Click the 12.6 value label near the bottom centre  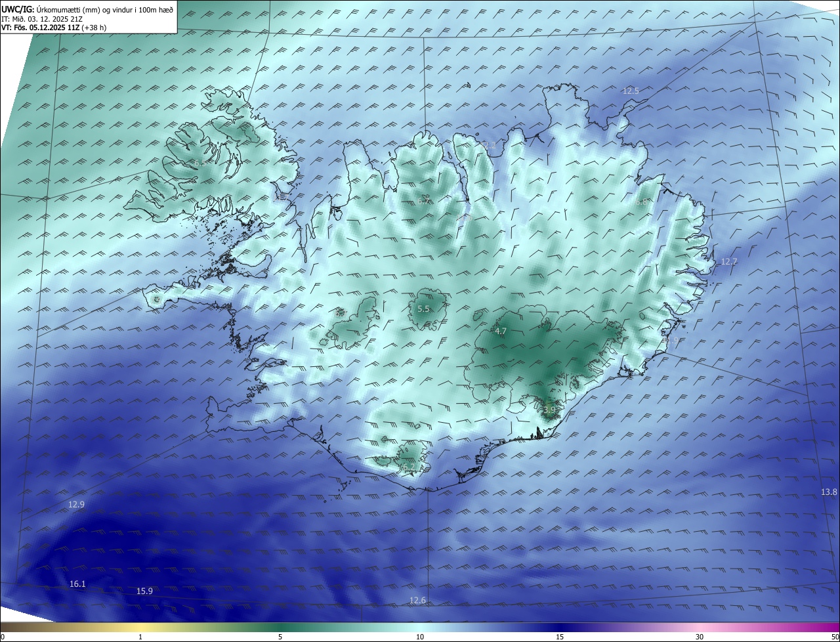[x=417, y=600]
